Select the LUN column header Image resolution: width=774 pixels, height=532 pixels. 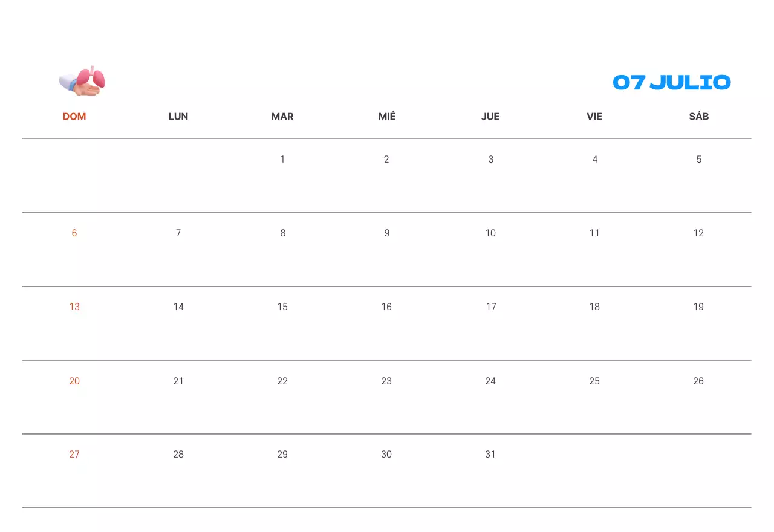click(178, 117)
